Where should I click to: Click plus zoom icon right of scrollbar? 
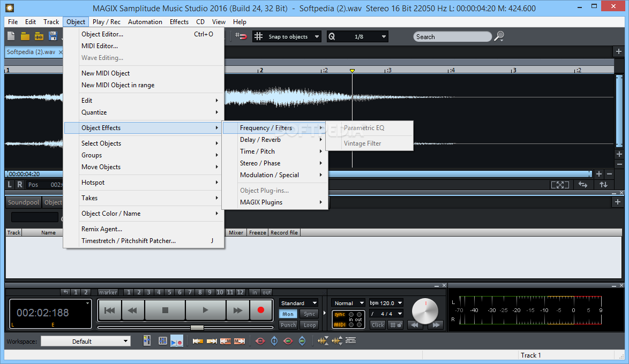tap(599, 174)
